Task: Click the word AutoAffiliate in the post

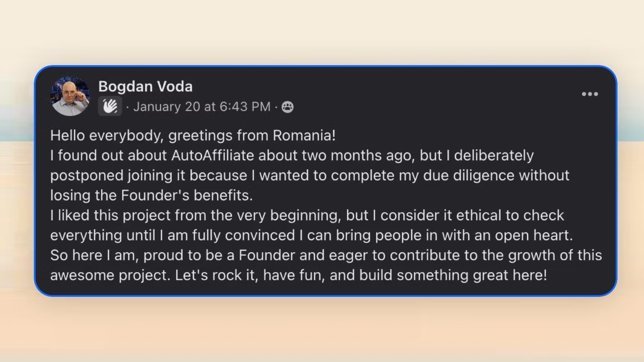Action: (x=212, y=155)
